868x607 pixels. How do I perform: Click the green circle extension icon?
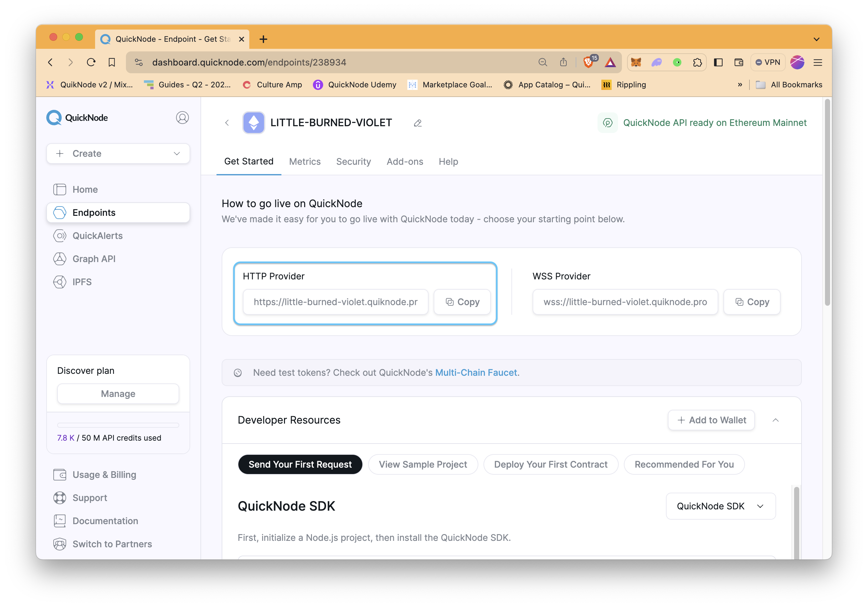pos(677,62)
